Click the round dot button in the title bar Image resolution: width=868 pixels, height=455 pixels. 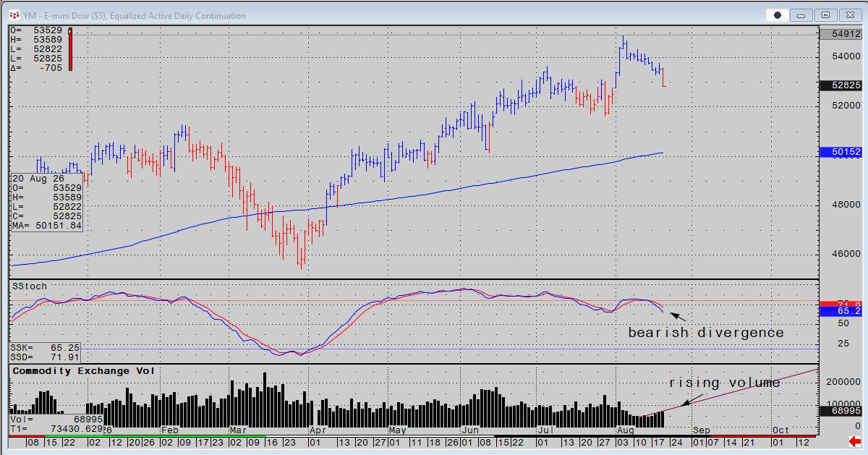click(778, 14)
